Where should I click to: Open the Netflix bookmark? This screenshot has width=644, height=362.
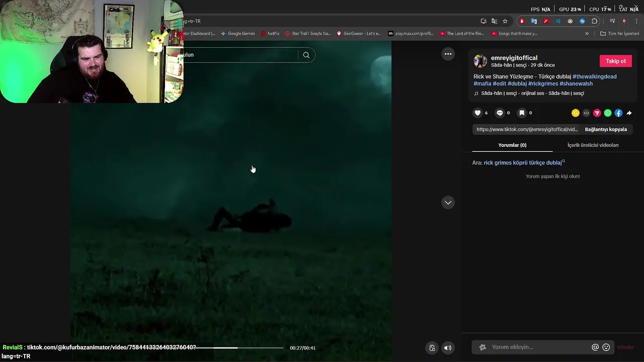click(x=270, y=34)
